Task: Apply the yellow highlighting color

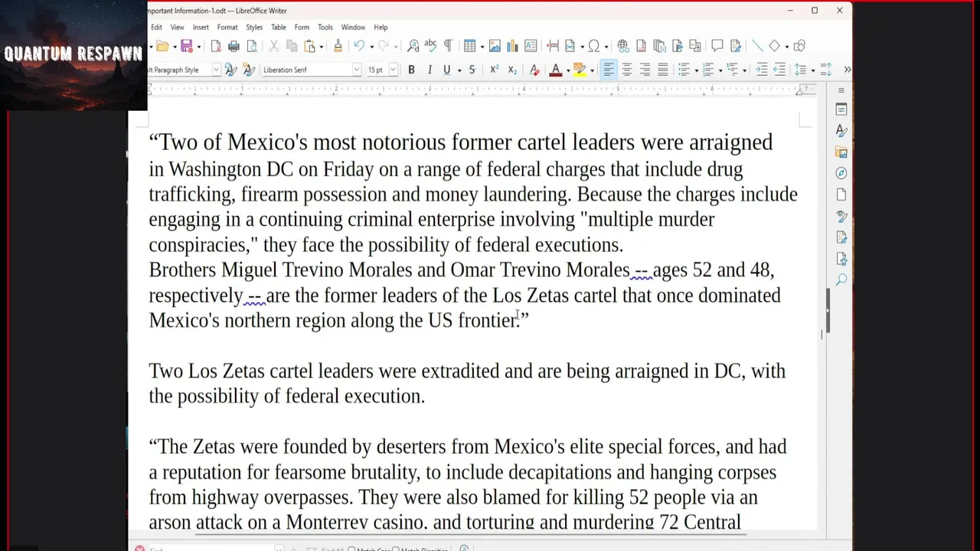Action: pyautogui.click(x=580, y=70)
